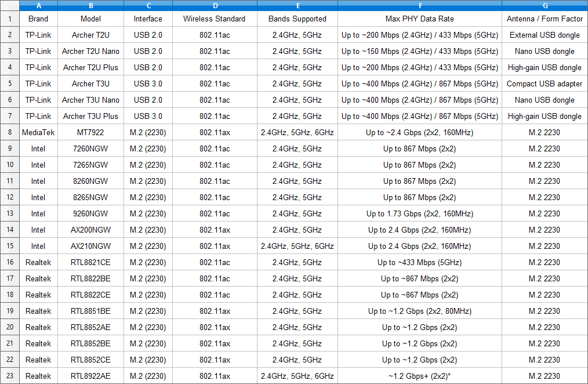Select row 8 header
Image resolution: width=588 pixels, height=384 pixels.
click(10, 132)
